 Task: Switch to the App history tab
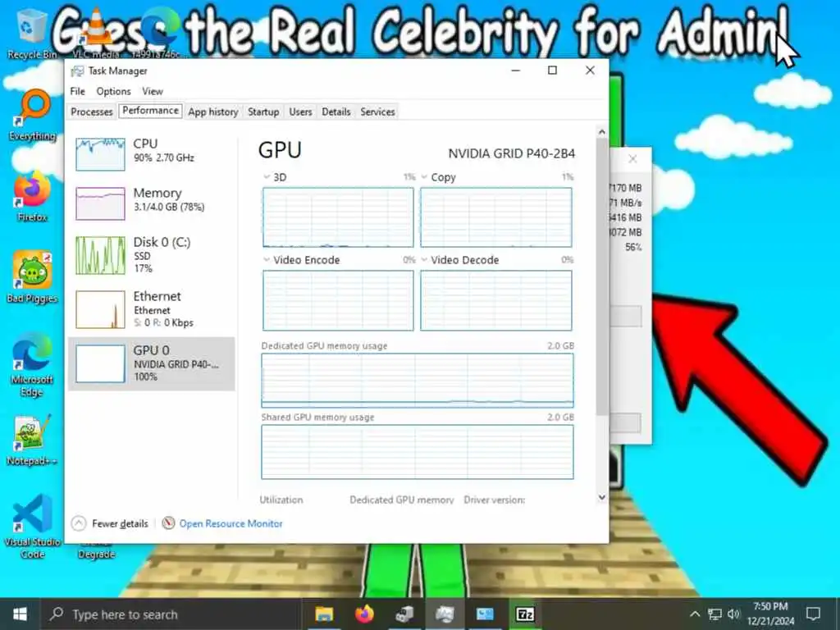tap(212, 112)
